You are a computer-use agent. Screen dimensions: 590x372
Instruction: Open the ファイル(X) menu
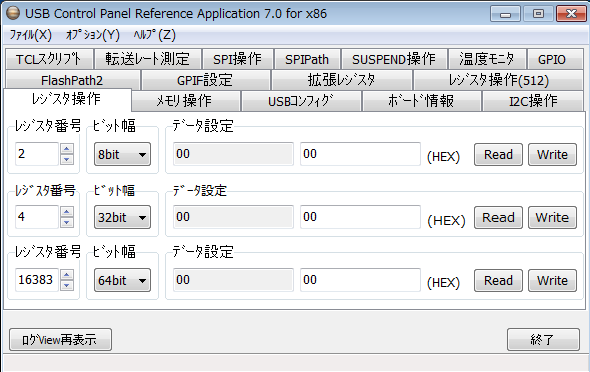pyautogui.click(x=30, y=35)
